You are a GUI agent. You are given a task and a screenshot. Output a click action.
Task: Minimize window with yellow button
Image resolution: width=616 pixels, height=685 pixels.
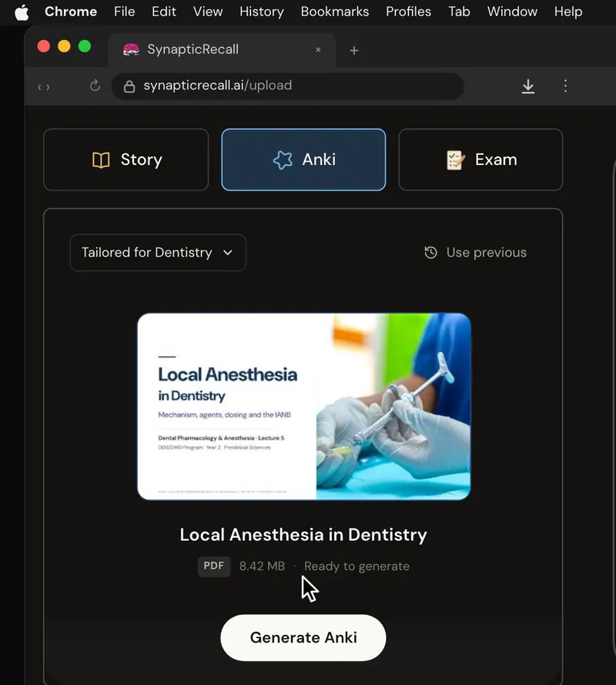click(64, 46)
